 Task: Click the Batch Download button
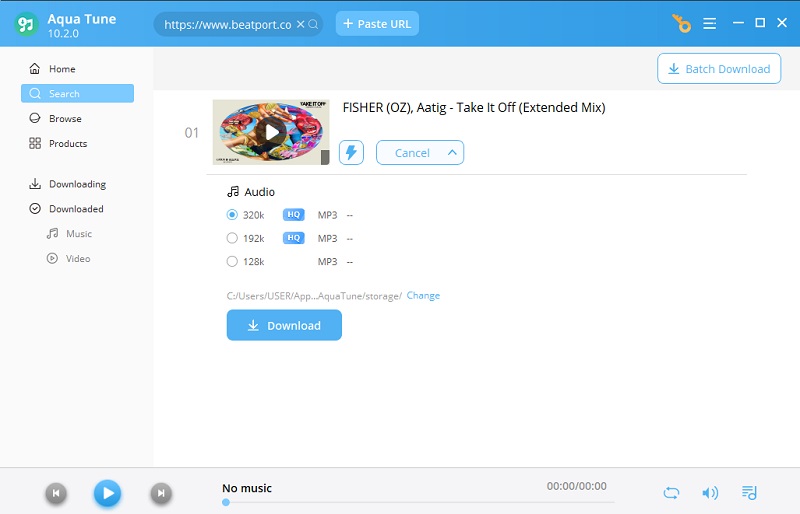(719, 69)
